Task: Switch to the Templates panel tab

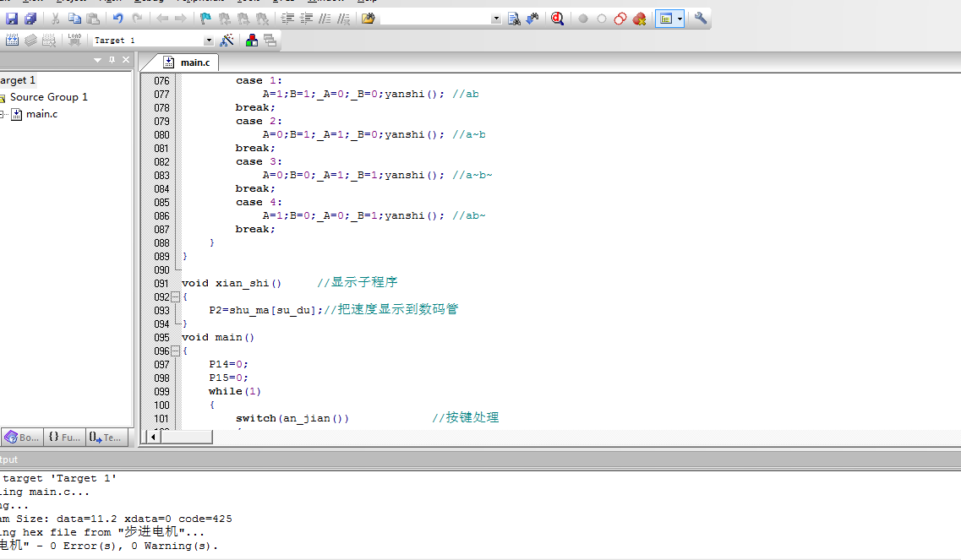Action: coord(106,437)
